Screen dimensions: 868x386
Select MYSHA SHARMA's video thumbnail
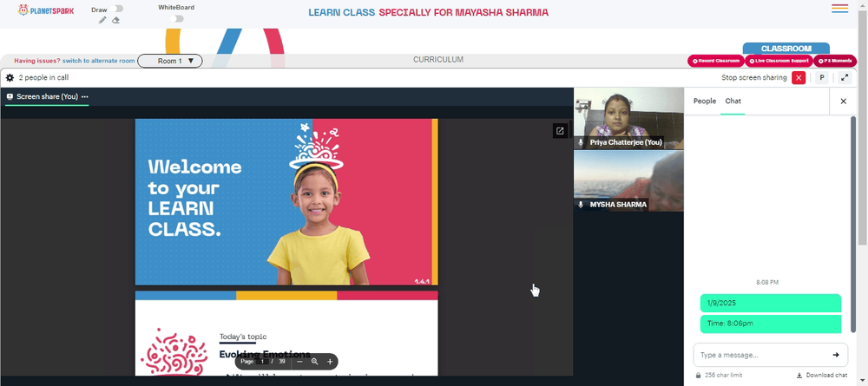pyautogui.click(x=628, y=180)
